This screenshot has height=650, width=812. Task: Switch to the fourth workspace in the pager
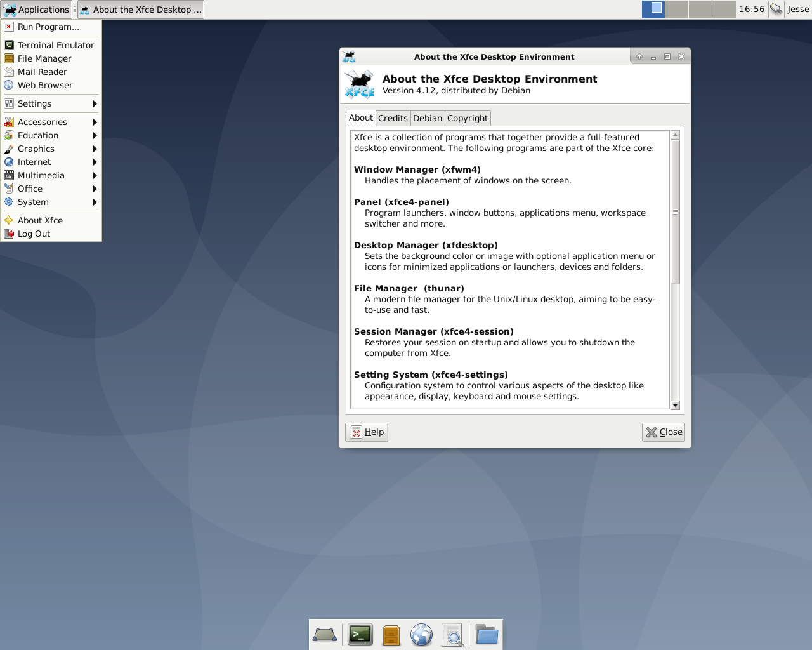click(724, 9)
